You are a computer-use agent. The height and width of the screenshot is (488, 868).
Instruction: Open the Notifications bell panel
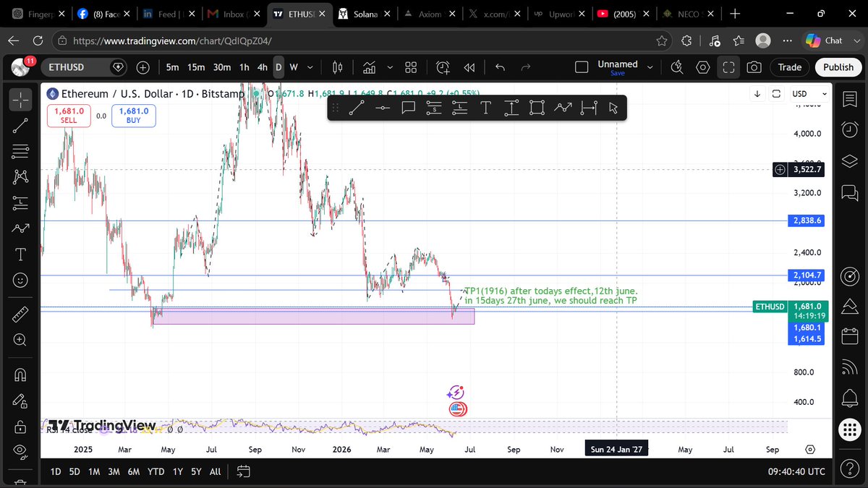click(849, 398)
